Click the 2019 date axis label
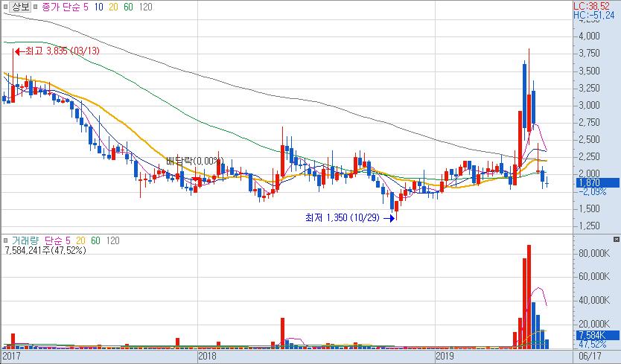621x364 pixels. point(445,356)
